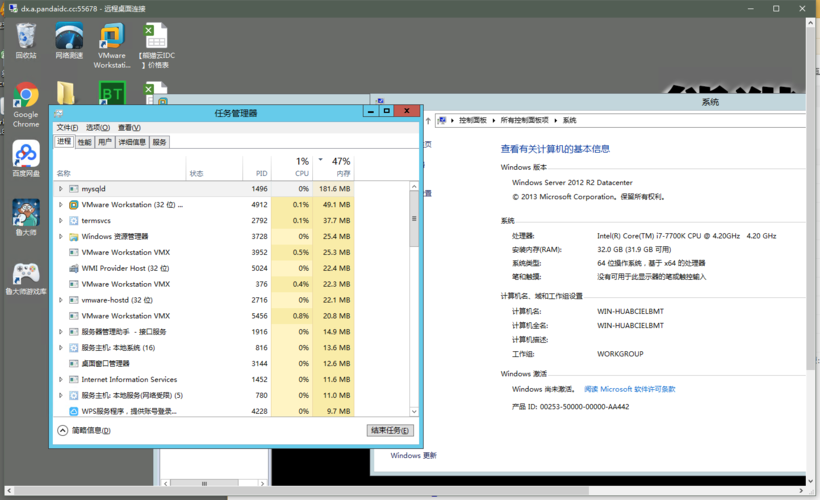Image resolution: width=820 pixels, height=500 pixels.
Task: Click the Task Manager title bar icon
Action: (x=58, y=113)
